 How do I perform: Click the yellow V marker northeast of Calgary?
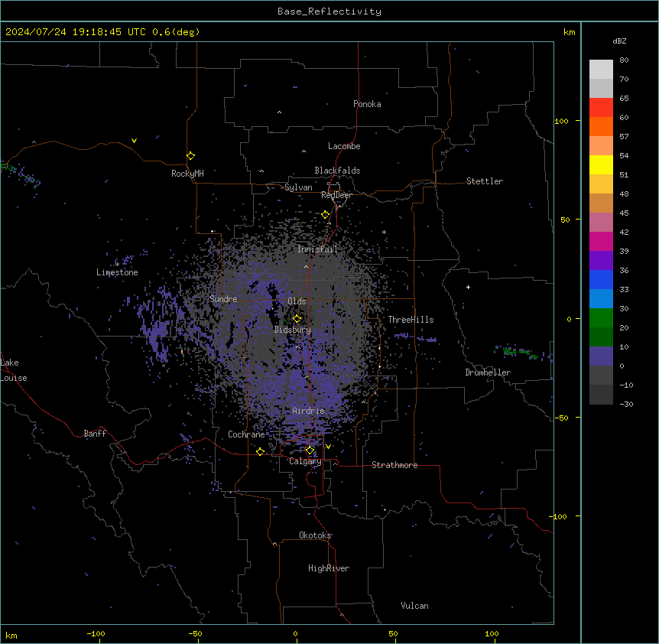point(328,447)
